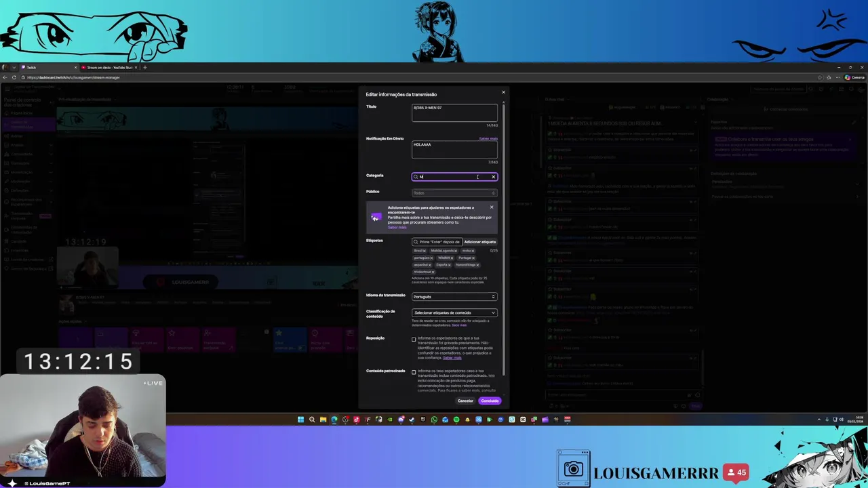Open Saber mais link in tips banner
Viewport: 868px width, 488px height.
[397, 227]
